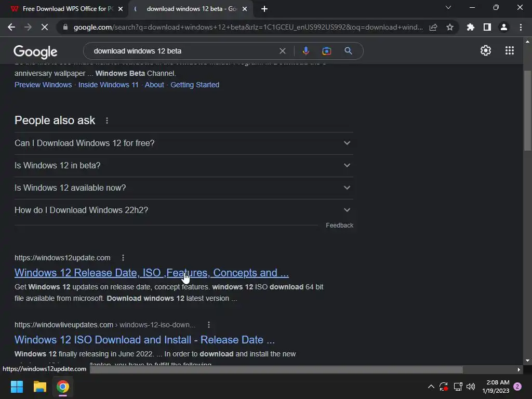Select the download windows 12 beta tab

[x=190, y=9]
